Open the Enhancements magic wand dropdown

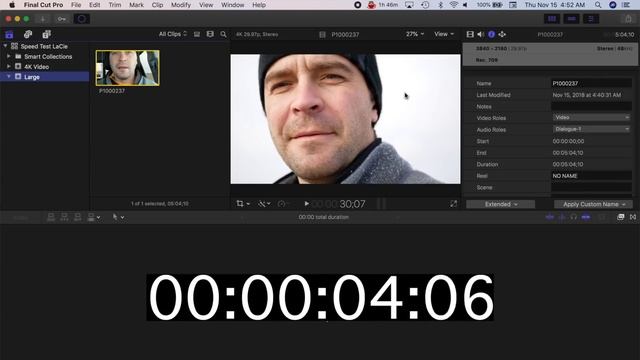click(x=264, y=203)
